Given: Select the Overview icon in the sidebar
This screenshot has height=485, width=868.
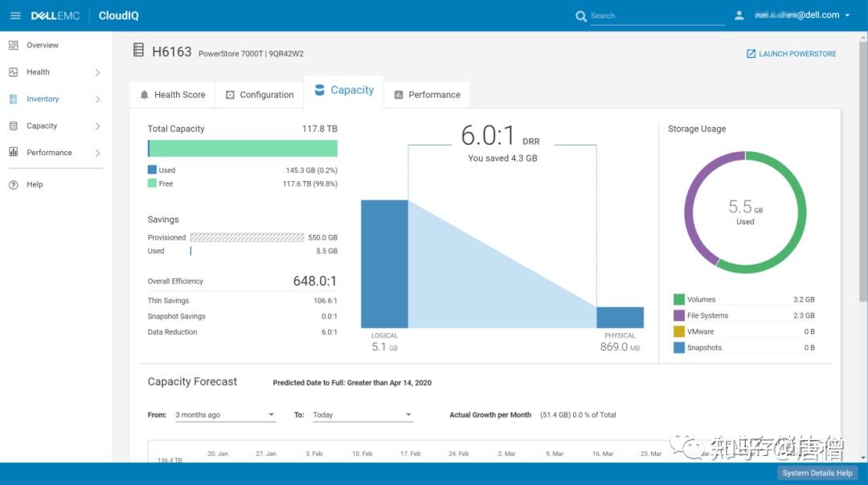Looking at the screenshot, I should click(12, 45).
